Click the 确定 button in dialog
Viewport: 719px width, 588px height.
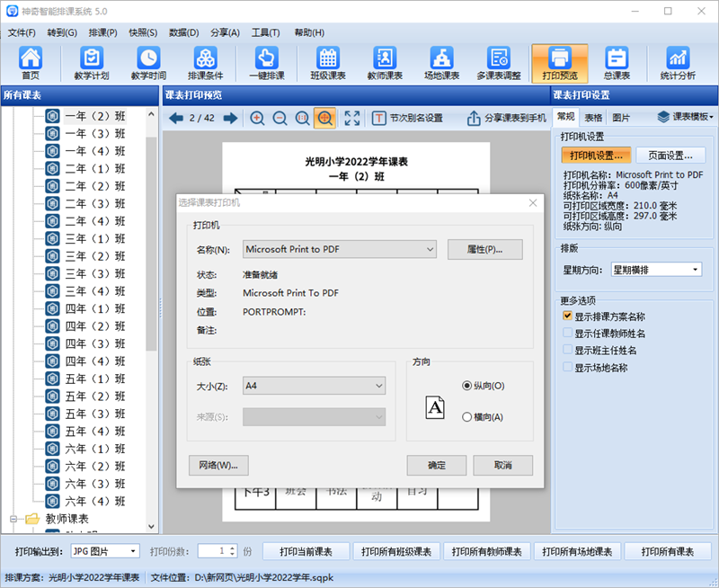pos(436,466)
